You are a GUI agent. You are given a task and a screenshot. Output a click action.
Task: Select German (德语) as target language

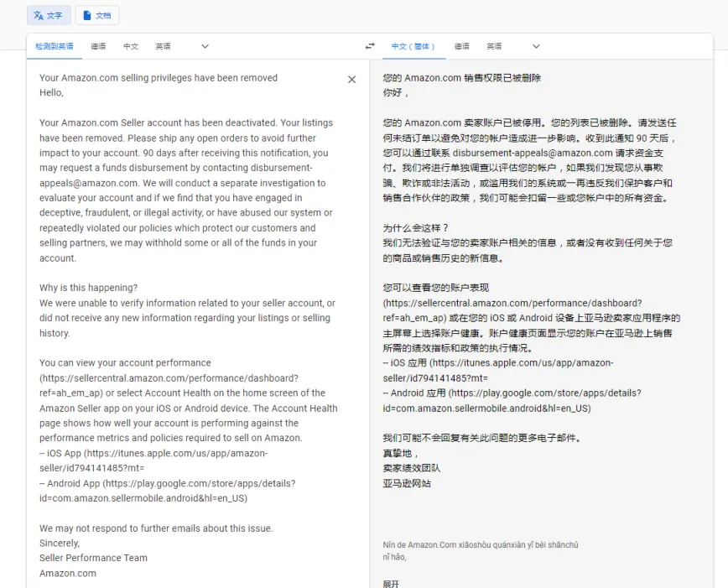(462, 46)
